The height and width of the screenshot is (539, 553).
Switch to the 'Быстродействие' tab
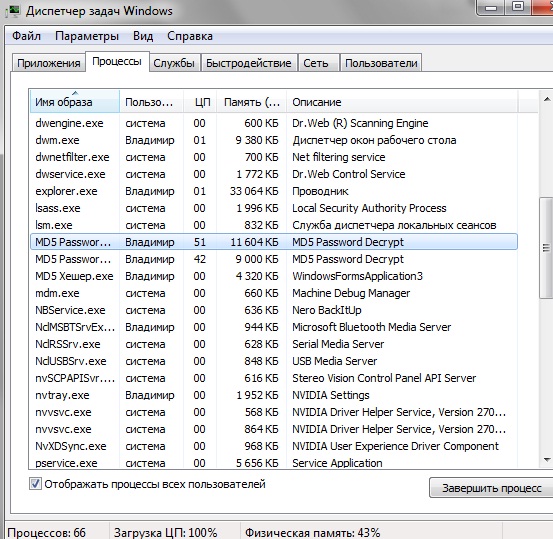pos(249,63)
